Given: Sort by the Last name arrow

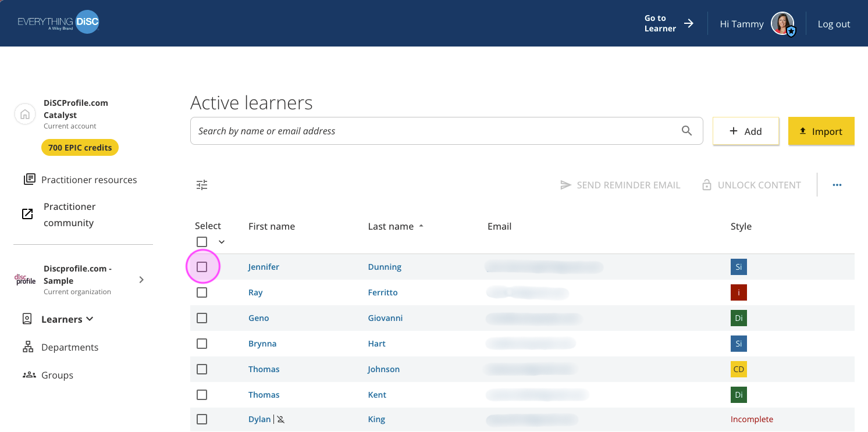Looking at the screenshot, I should click(x=421, y=226).
